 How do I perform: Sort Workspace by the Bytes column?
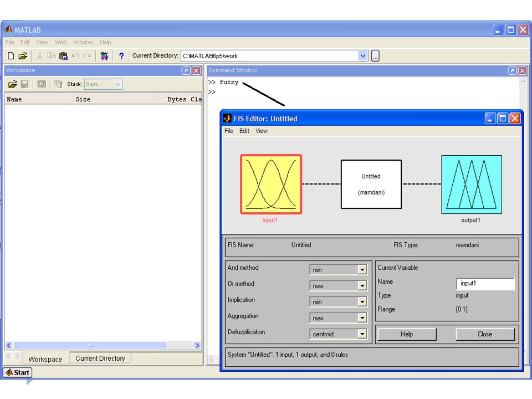(171, 99)
